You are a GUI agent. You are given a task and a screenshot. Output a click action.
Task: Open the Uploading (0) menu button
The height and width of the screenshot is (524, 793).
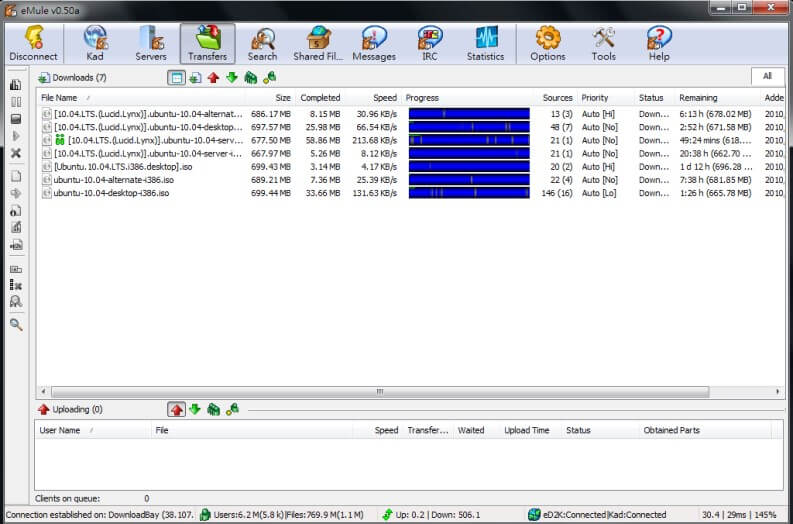[70, 409]
